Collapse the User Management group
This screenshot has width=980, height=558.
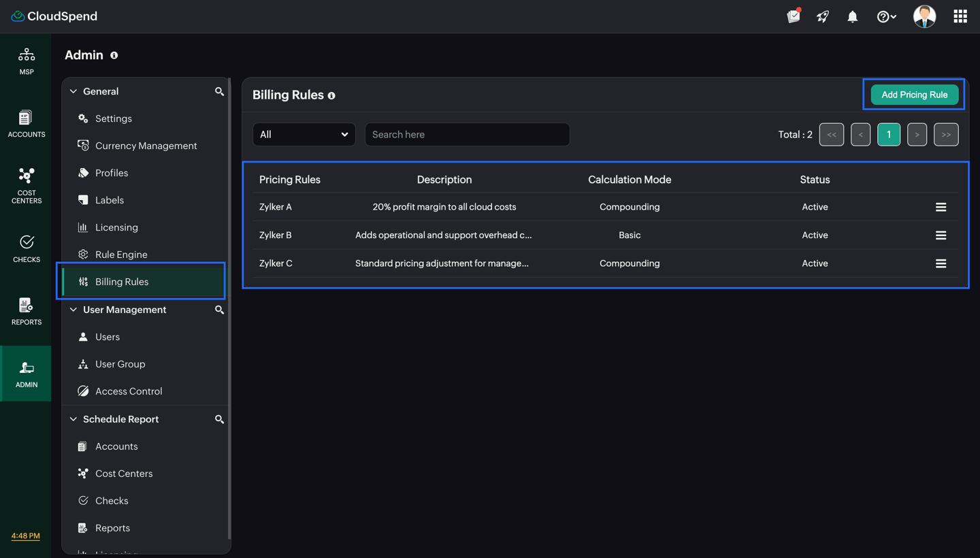point(73,310)
